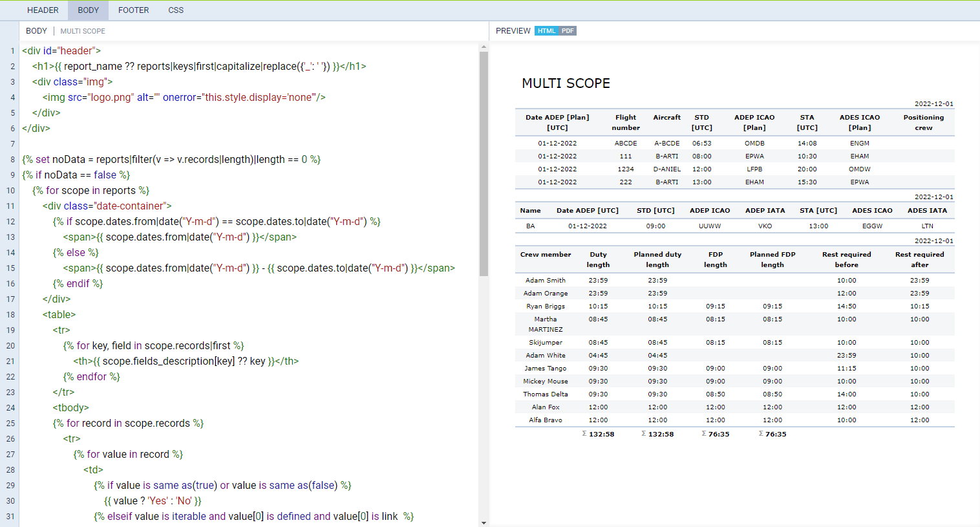
Task: Place cursor in code line 1 div header
Action: [61, 50]
